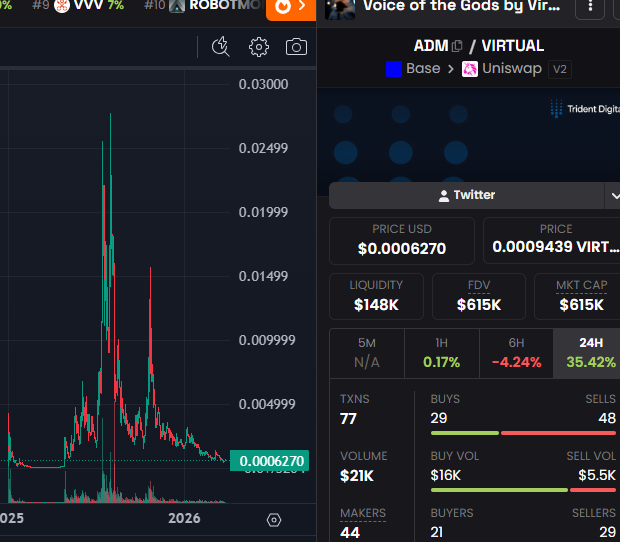
Task: Click the Voice of the Gods title text
Action: 461,6
